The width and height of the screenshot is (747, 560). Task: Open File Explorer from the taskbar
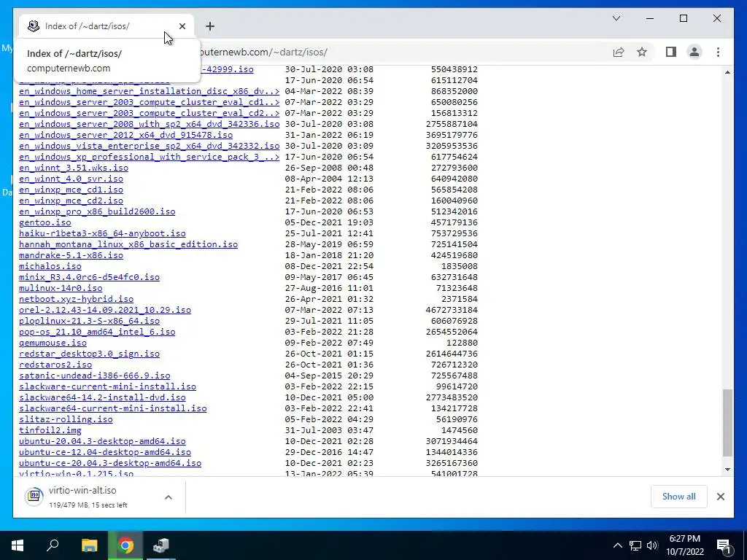pos(89,545)
